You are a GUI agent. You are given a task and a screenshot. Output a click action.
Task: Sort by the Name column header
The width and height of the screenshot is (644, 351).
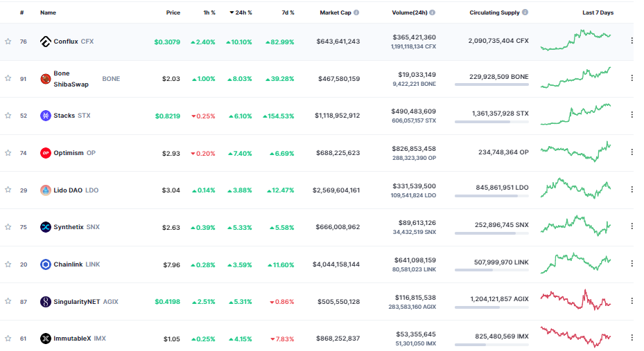pos(48,12)
